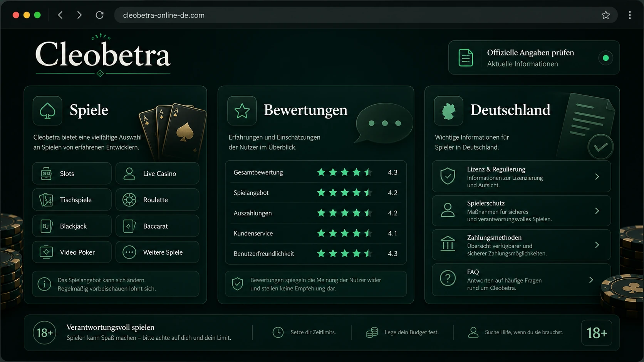Click the Benutzerfreundlichkeit rating row
Viewport: 644px width, 362px height.
click(x=316, y=254)
